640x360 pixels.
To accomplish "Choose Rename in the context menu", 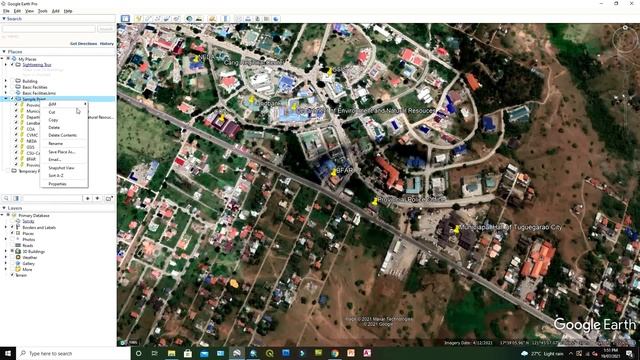I will pyautogui.click(x=56, y=144).
